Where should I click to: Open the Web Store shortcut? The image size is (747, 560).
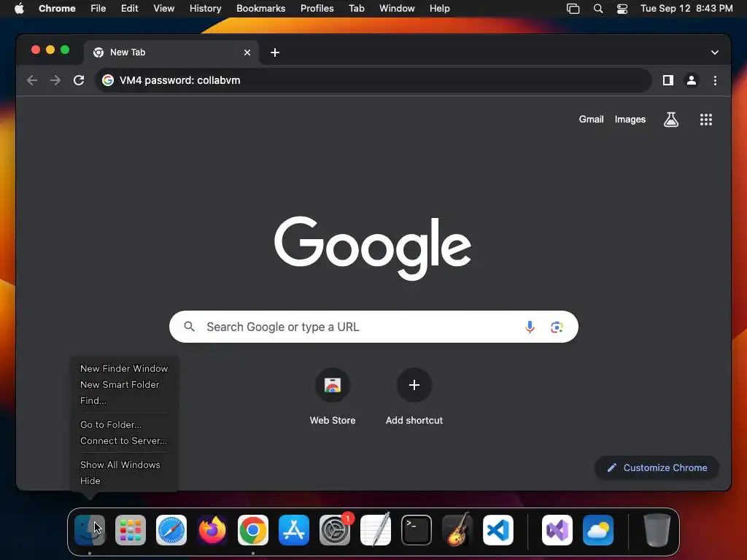point(333,397)
